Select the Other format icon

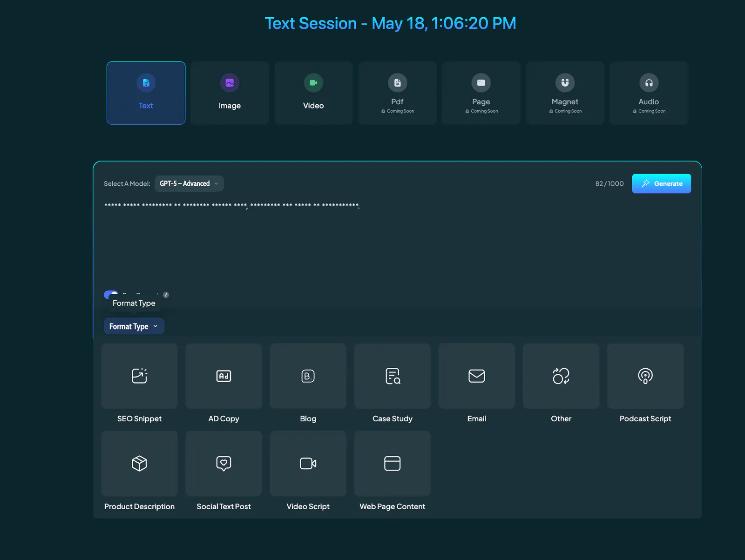(561, 376)
